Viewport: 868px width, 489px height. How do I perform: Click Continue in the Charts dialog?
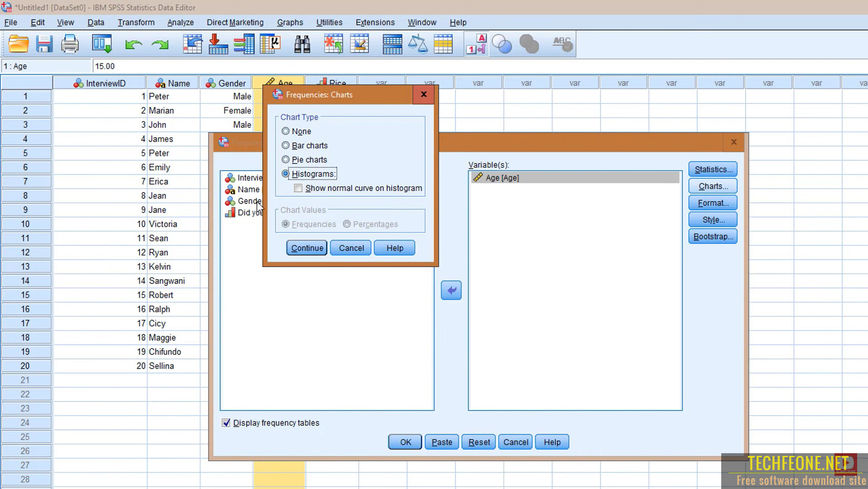306,247
